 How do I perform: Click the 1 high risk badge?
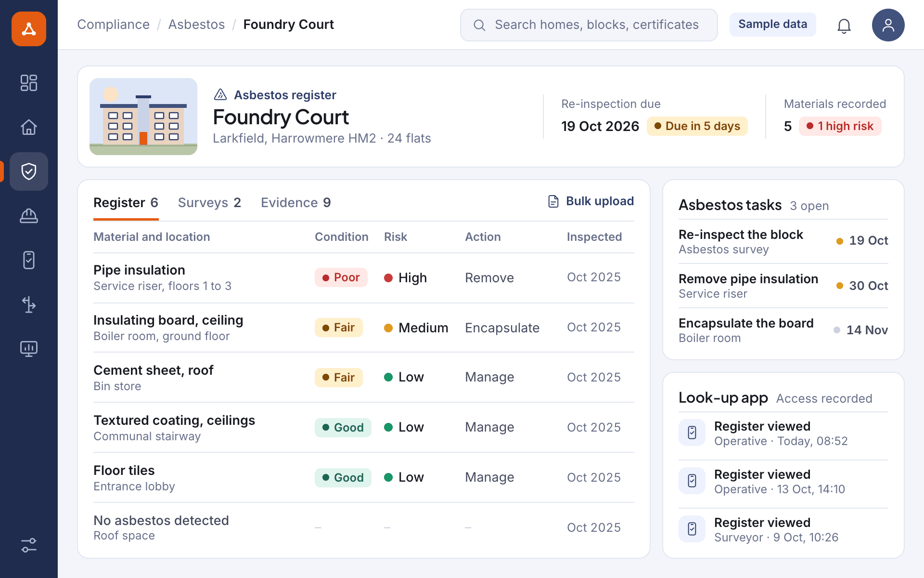tap(840, 126)
